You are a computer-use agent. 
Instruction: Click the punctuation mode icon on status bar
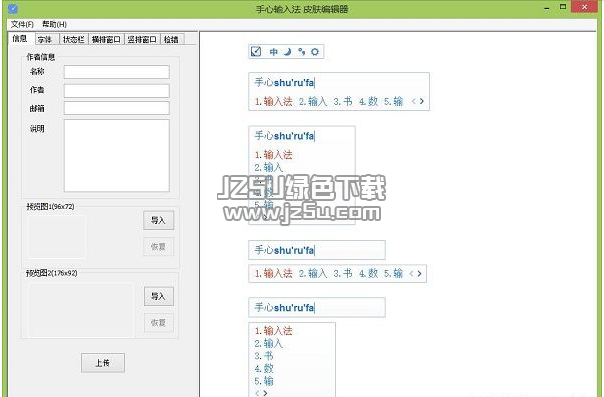click(301, 52)
